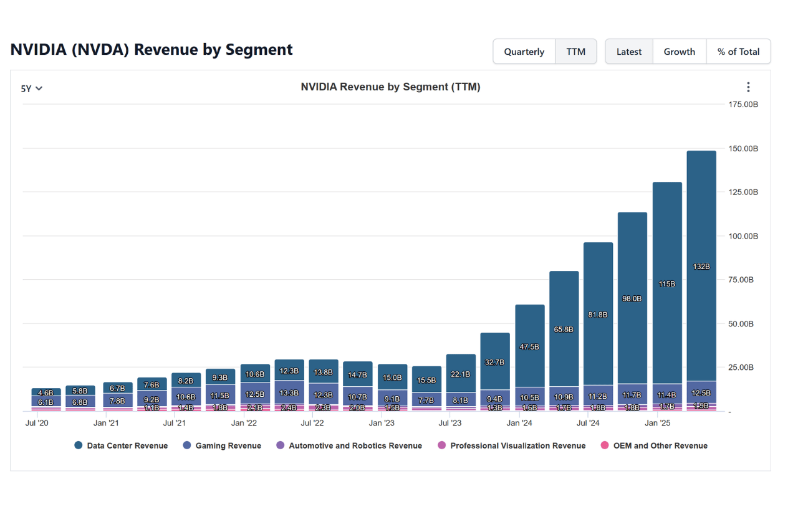
Task: Select the TTM period tab
Action: (x=576, y=52)
